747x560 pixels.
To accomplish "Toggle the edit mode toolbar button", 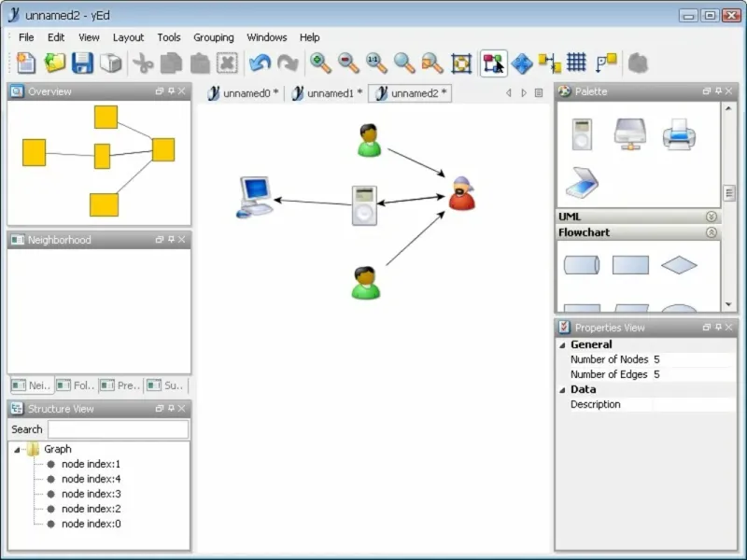I will point(494,63).
